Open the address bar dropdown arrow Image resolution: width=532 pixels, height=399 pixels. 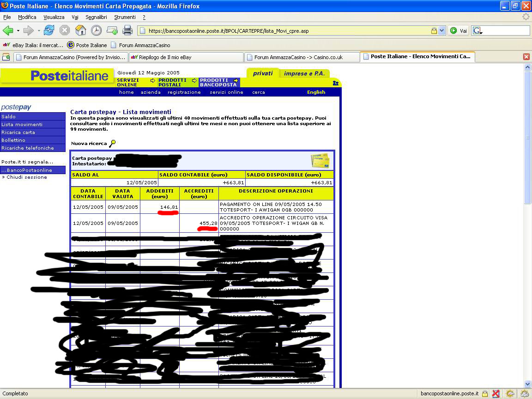pyautogui.click(x=442, y=30)
